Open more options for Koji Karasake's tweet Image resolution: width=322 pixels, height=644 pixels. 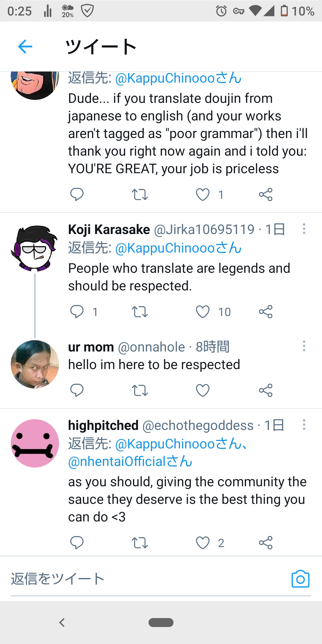(304, 229)
